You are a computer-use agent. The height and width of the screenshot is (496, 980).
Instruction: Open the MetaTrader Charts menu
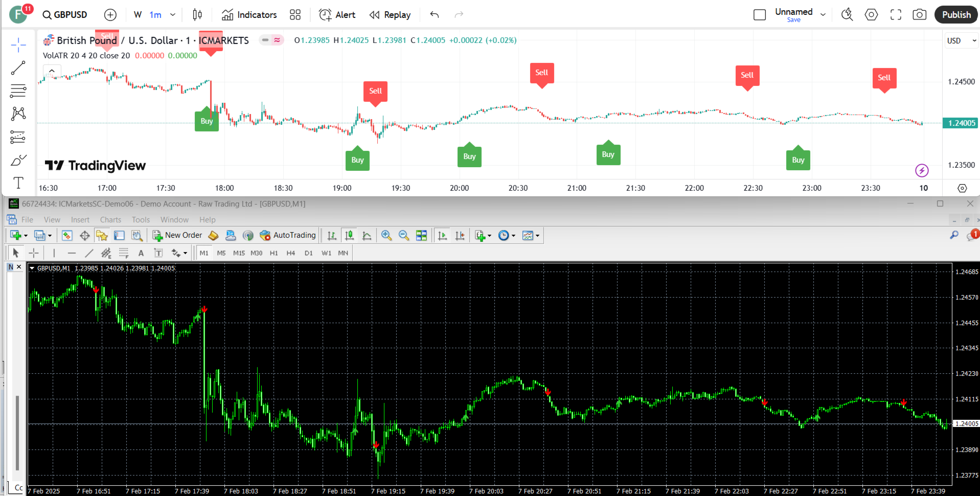point(110,220)
